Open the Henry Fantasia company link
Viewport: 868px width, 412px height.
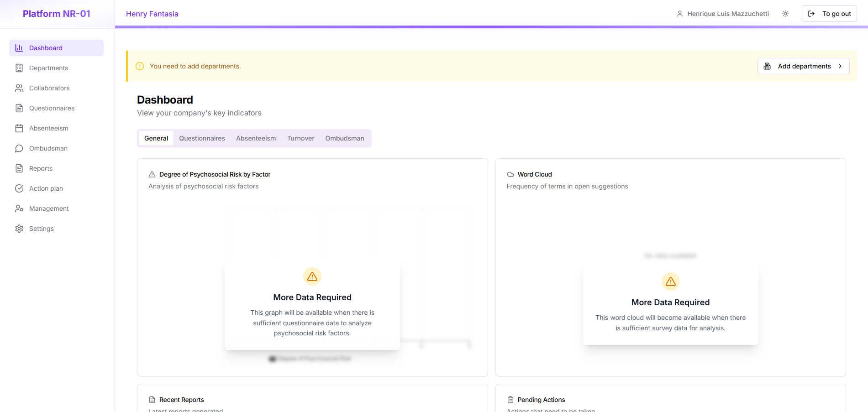point(152,13)
